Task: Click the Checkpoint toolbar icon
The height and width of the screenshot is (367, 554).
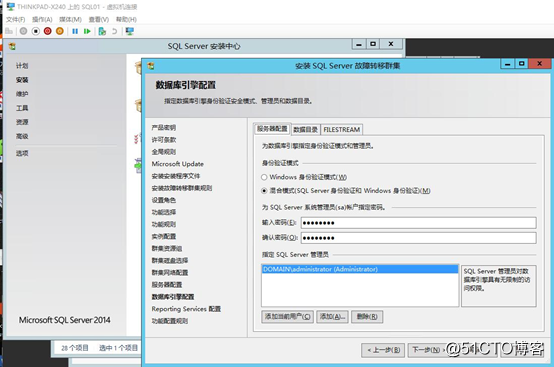Action: (x=102, y=31)
